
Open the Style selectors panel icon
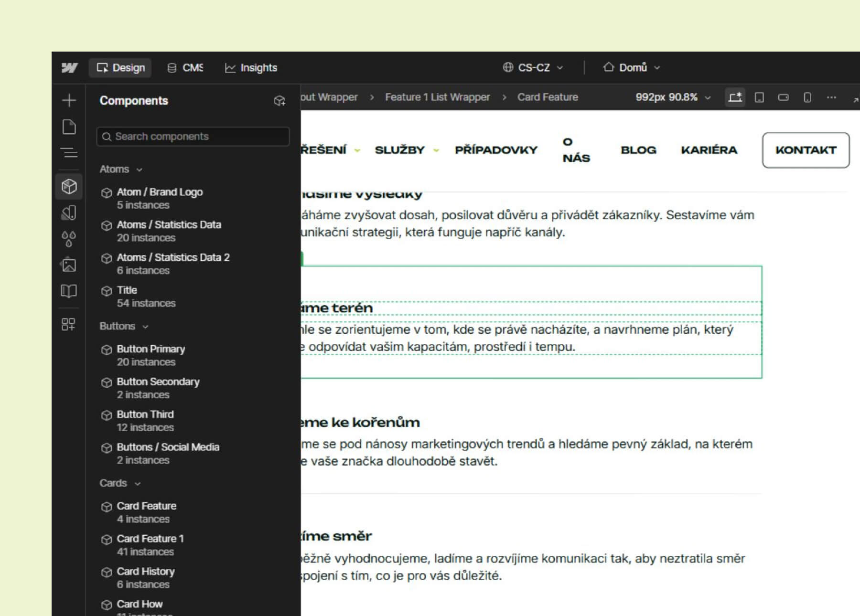coord(69,213)
